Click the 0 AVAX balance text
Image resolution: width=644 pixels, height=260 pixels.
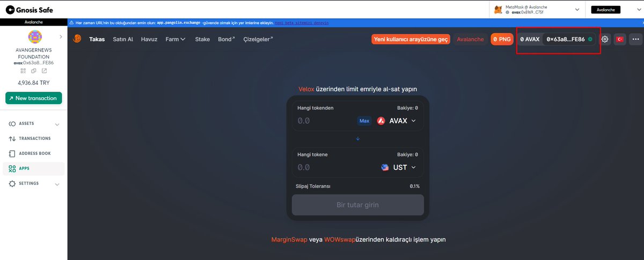point(530,39)
